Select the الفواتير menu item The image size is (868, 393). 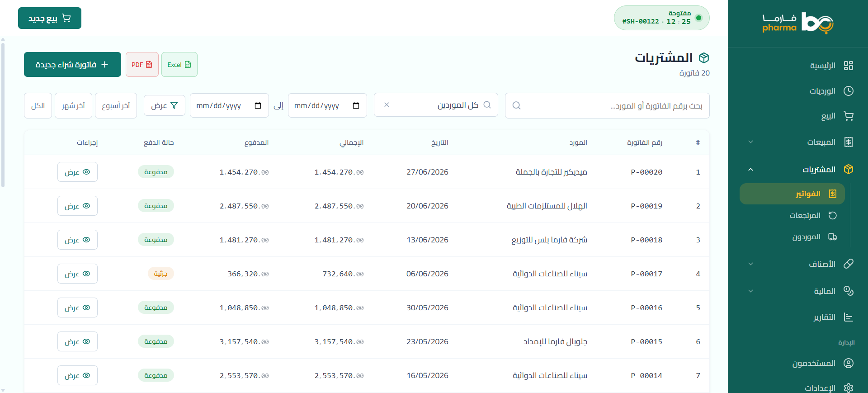[792, 194]
